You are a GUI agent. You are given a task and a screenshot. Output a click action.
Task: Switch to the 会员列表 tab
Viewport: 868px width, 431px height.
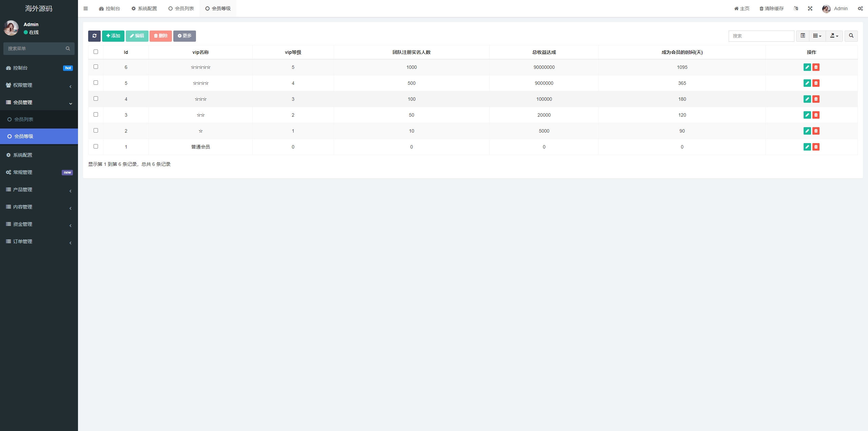pyautogui.click(x=181, y=8)
